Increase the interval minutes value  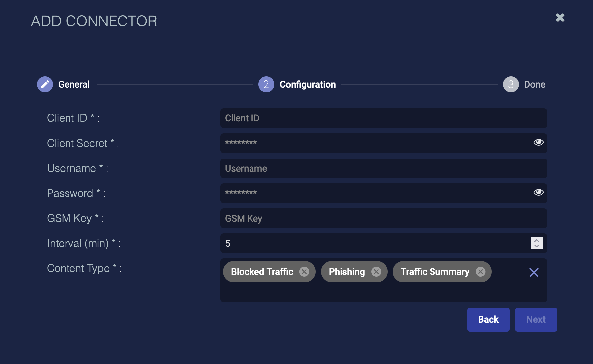(537, 241)
